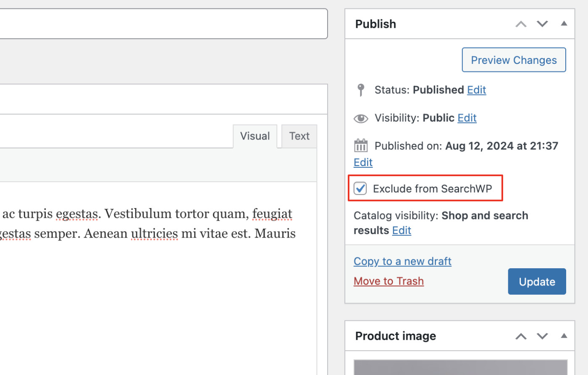Click the Update button

point(537,281)
